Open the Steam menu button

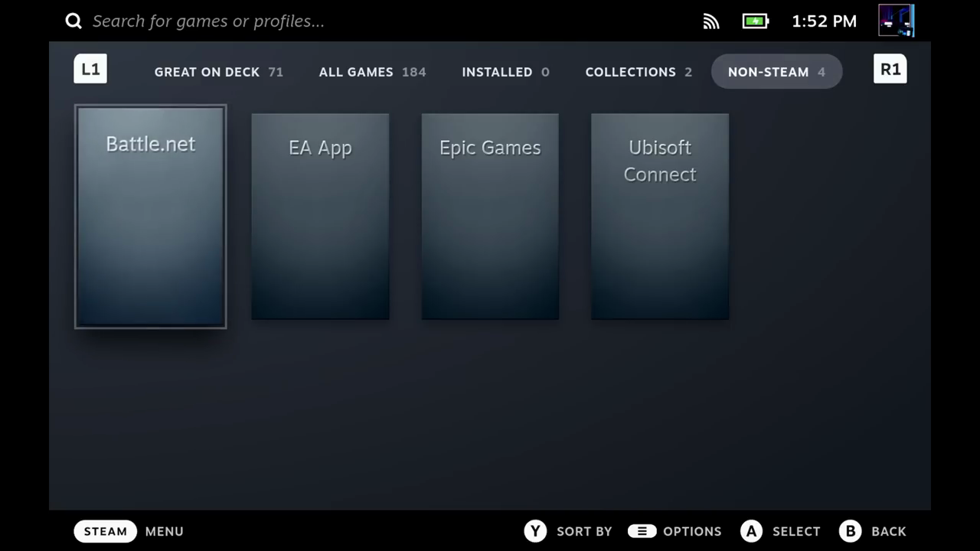pyautogui.click(x=106, y=531)
